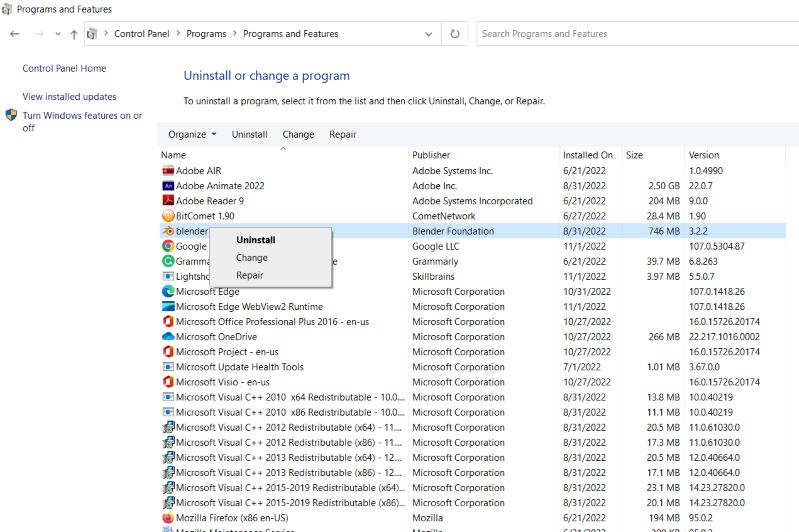Open Turn Windows features on or off
Viewport: 799px width, 532px height.
tap(82, 122)
